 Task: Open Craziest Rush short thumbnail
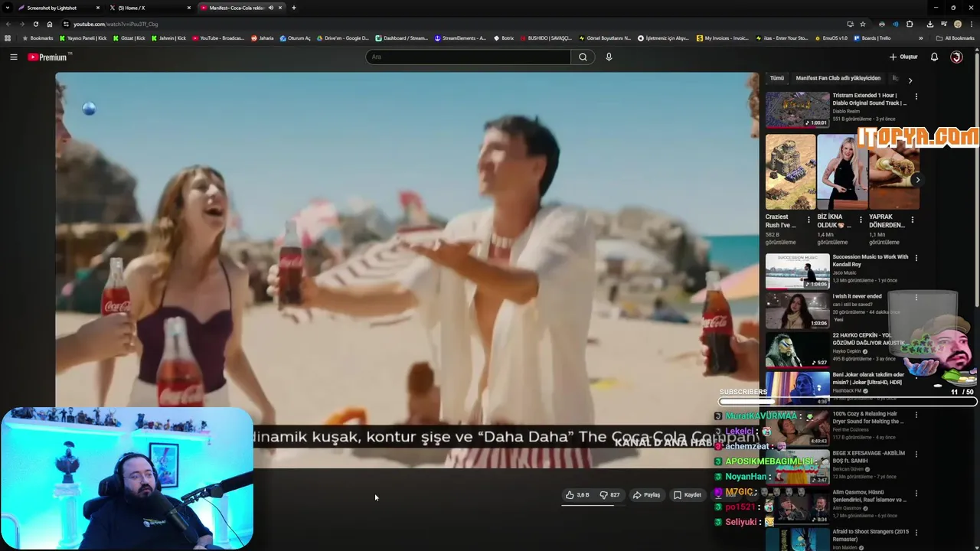click(790, 172)
